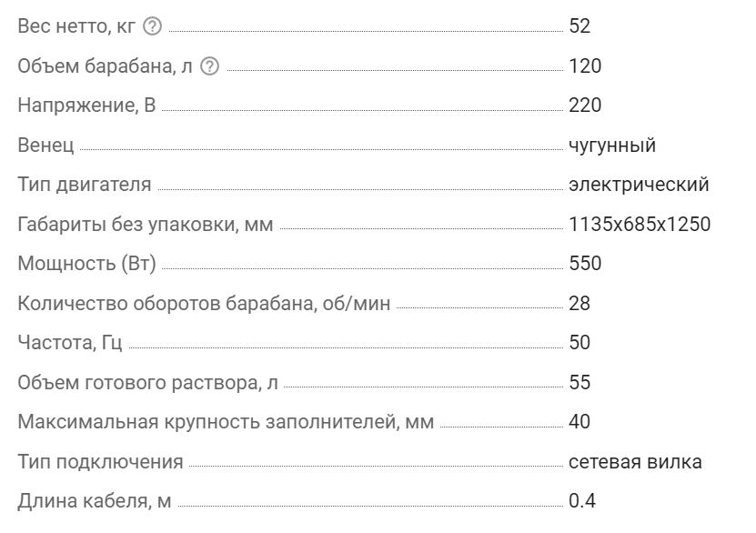Select the Венец label
The image size is (756, 533).
pyautogui.click(x=45, y=146)
